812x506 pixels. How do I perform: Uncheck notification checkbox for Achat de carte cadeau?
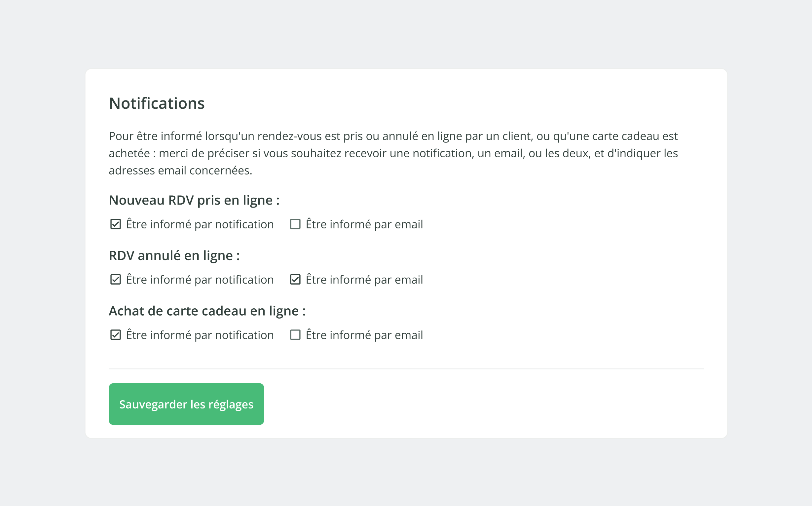click(115, 335)
